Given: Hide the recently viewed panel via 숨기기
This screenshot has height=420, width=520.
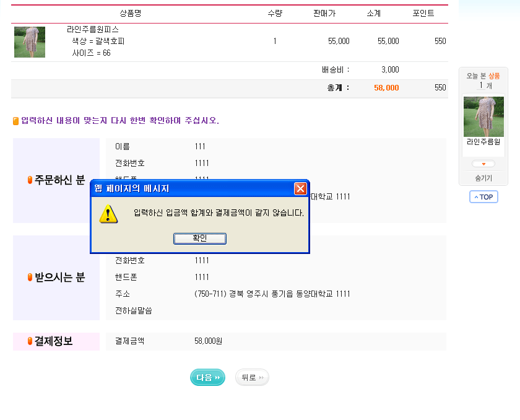Looking at the screenshot, I should [x=483, y=178].
